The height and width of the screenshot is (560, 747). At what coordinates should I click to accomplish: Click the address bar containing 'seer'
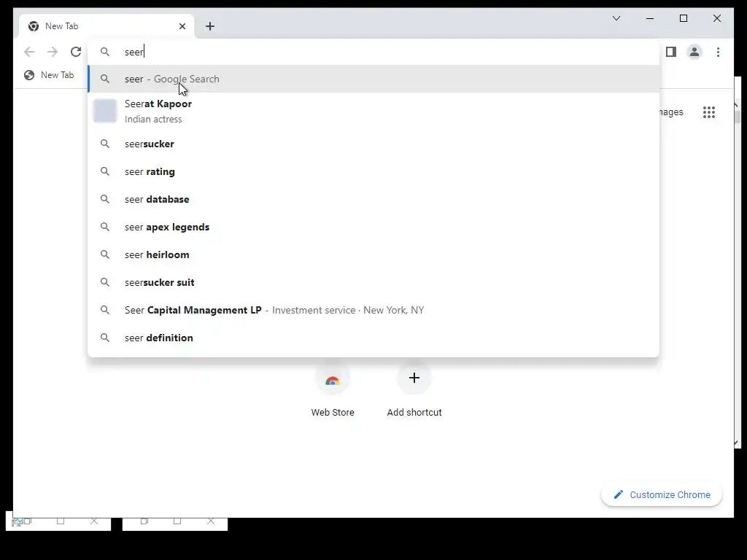coord(373,52)
